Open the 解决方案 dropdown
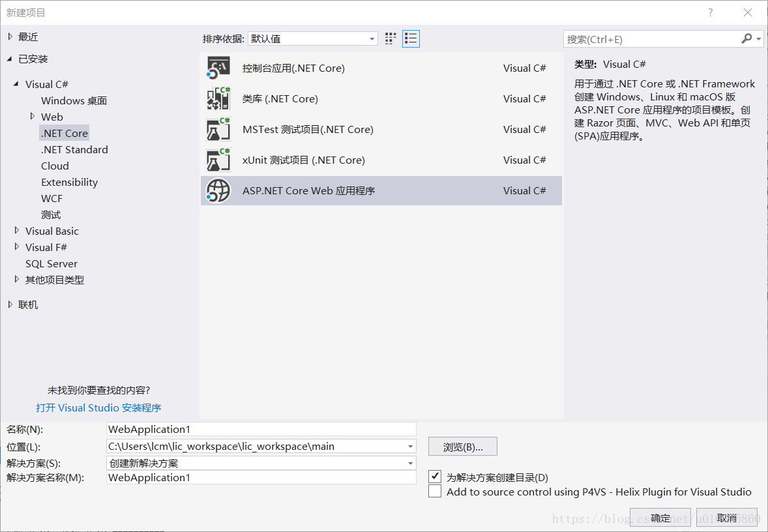 point(411,463)
